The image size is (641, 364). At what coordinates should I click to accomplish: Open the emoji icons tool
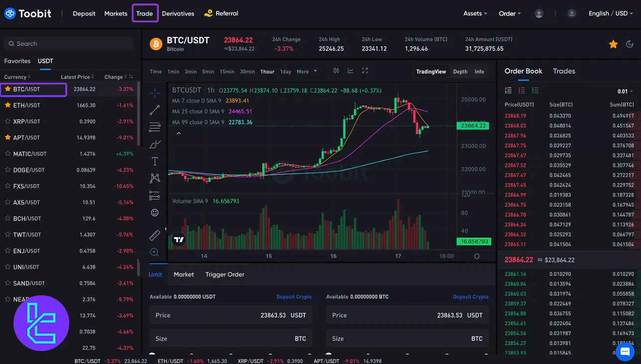tap(155, 213)
